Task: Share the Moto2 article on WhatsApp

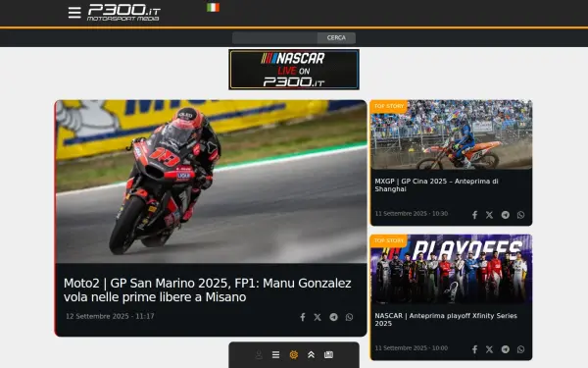Action: coord(349,317)
